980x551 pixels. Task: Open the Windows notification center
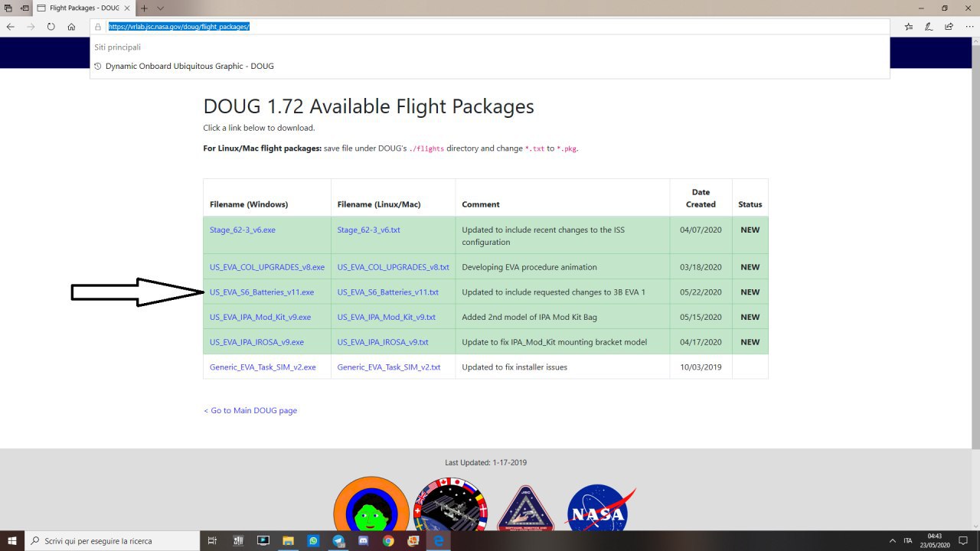pyautogui.click(x=963, y=540)
